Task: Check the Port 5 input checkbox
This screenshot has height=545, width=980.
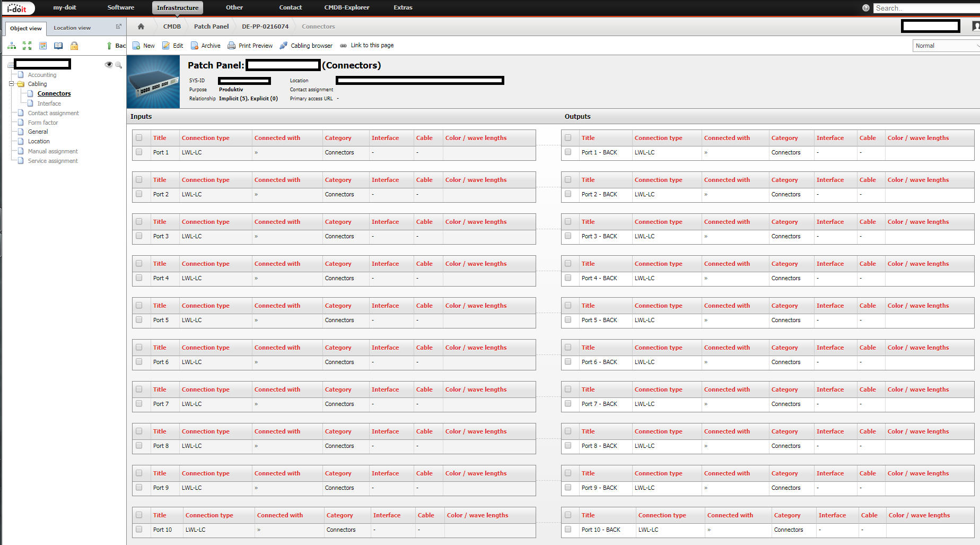Action: 139,320
